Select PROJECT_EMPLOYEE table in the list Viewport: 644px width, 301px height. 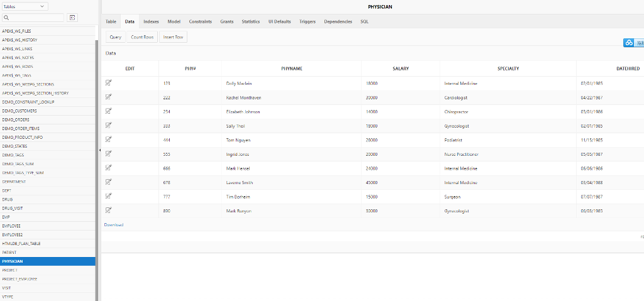coord(48,279)
